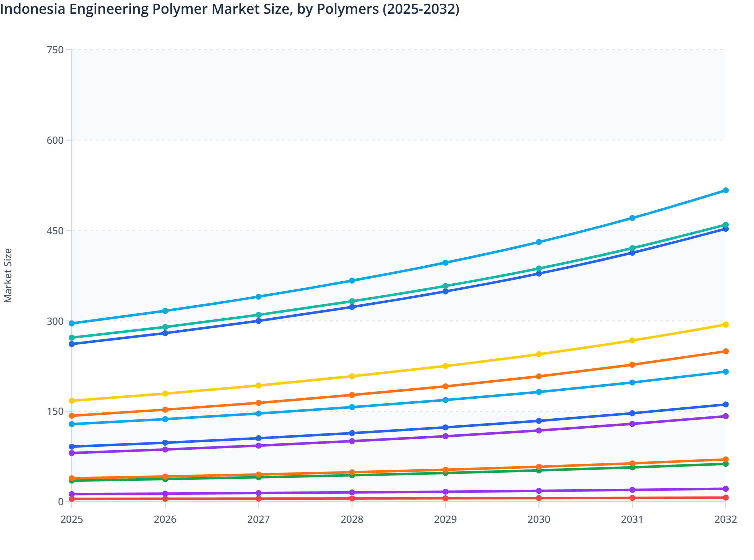Click the 2025 starting point of the teal-green line
Image resolution: width=754 pixels, height=560 pixels.
coord(71,337)
